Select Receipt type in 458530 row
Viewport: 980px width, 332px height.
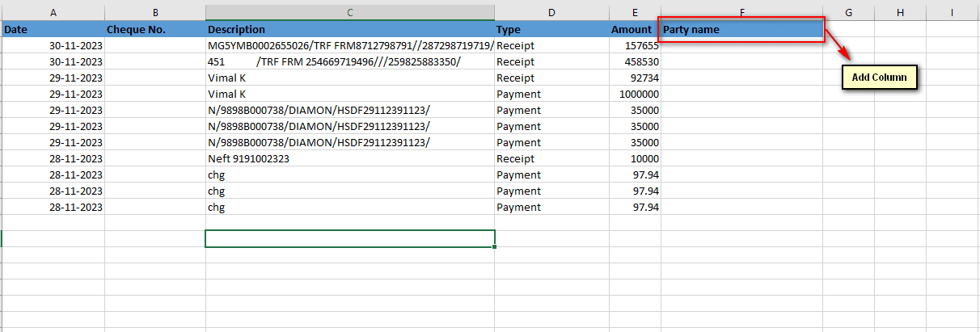pos(551,61)
